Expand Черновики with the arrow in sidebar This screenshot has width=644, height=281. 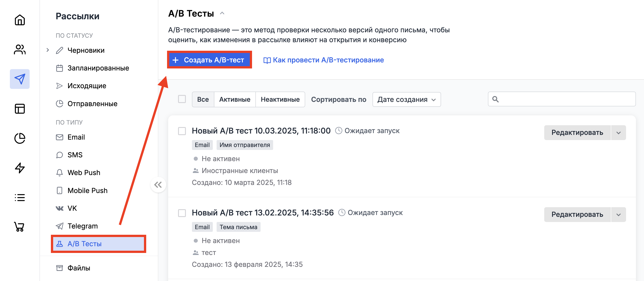point(48,50)
